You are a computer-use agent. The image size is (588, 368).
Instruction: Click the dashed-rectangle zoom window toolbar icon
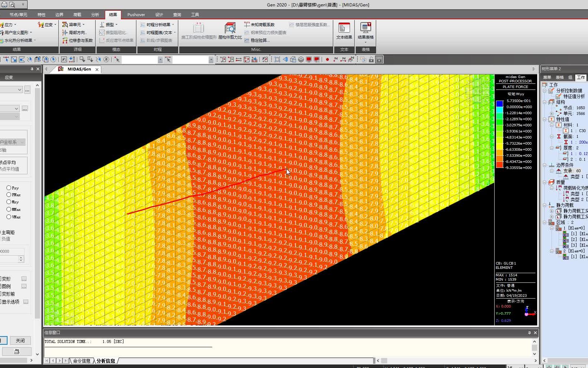tap(277, 59)
